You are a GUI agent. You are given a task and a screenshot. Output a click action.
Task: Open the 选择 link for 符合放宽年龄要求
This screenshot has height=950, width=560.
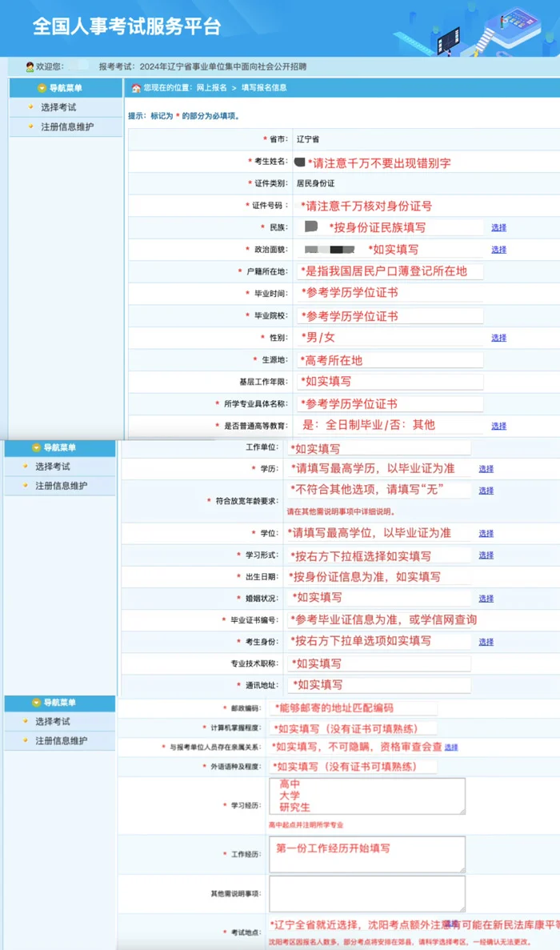pyautogui.click(x=486, y=491)
